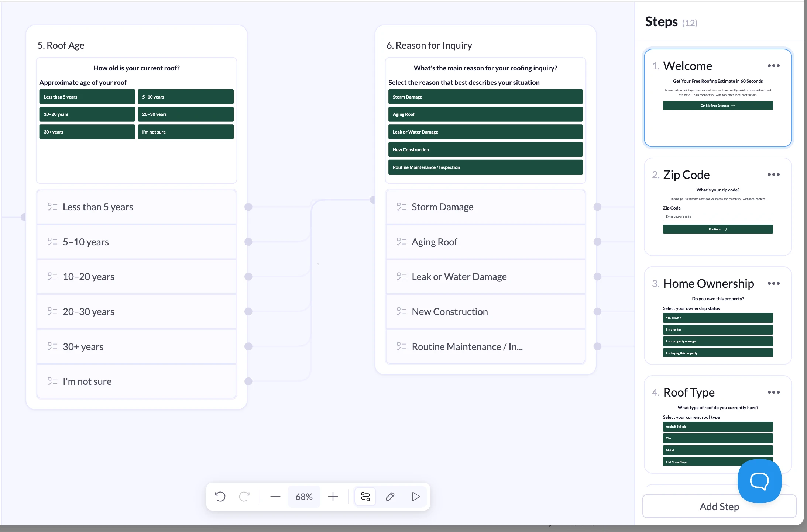Click connector dot beside New Construction row
This screenshot has width=807, height=532.
pyautogui.click(x=597, y=312)
